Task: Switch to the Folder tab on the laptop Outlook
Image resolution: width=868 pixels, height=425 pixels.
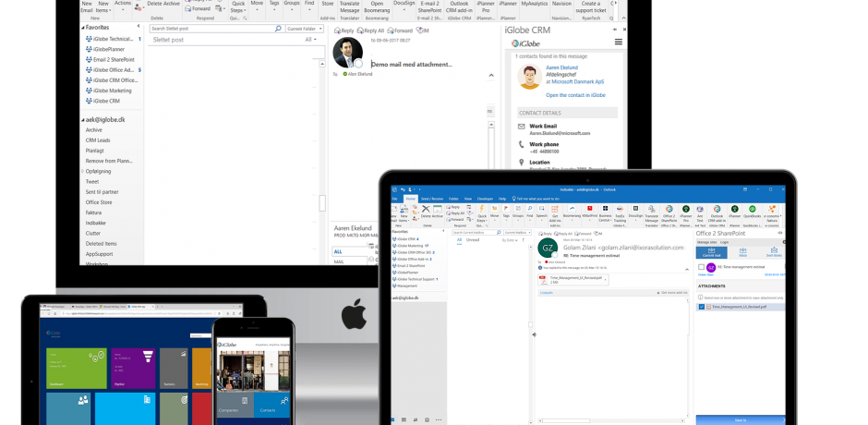Action: (453, 199)
